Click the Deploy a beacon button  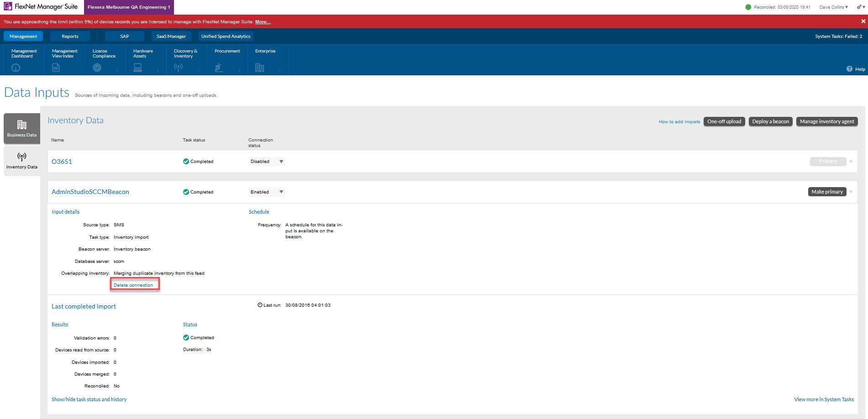[x=771, y=121]
